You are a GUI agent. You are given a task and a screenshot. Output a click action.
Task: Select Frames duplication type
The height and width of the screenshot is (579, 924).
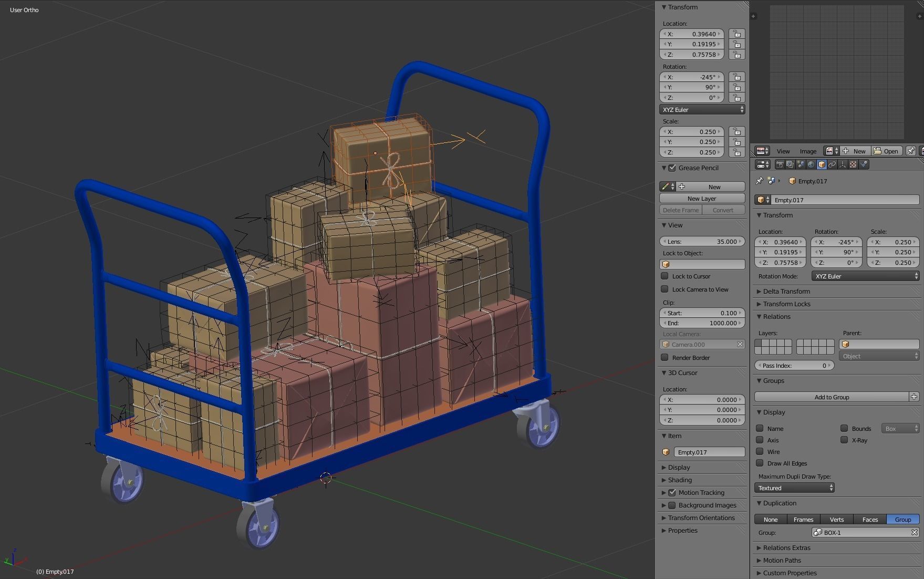(x=803, y=519)
